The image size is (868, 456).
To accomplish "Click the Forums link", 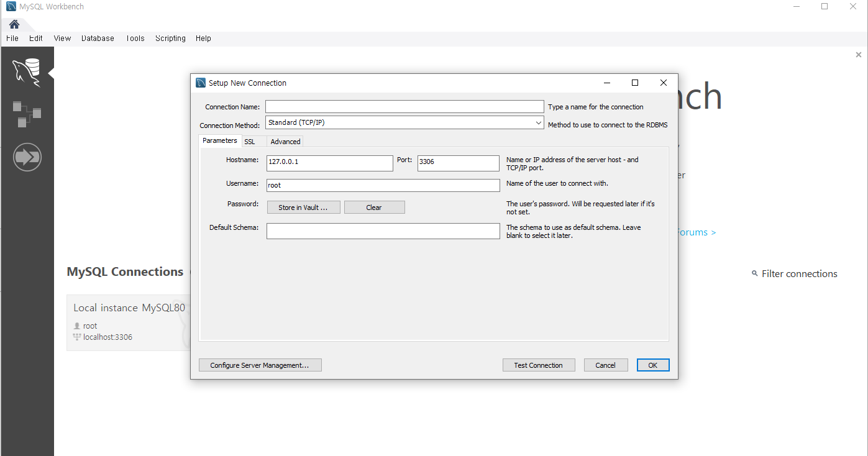I will tap(696, 232).
